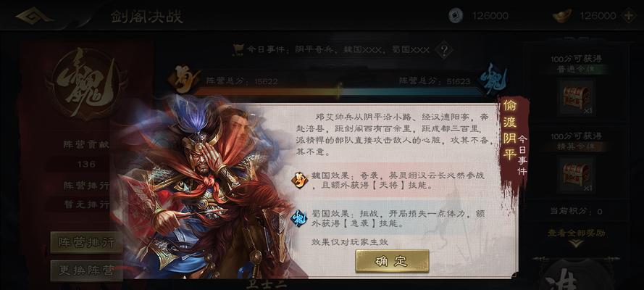Viewport: 644px width, 290px height.
Task: Click the copper coin currency icon
Action: pyautogui.click(x=456, y=16)
